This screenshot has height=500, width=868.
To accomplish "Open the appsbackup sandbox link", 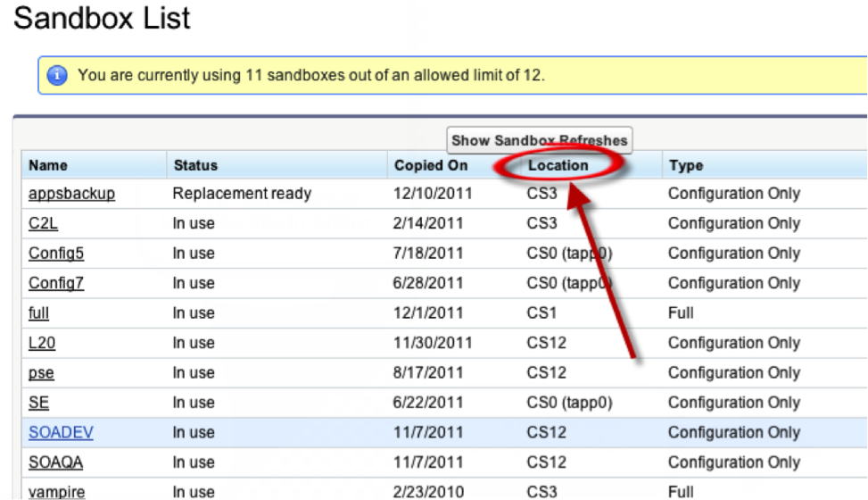I will tap(71, 194).
